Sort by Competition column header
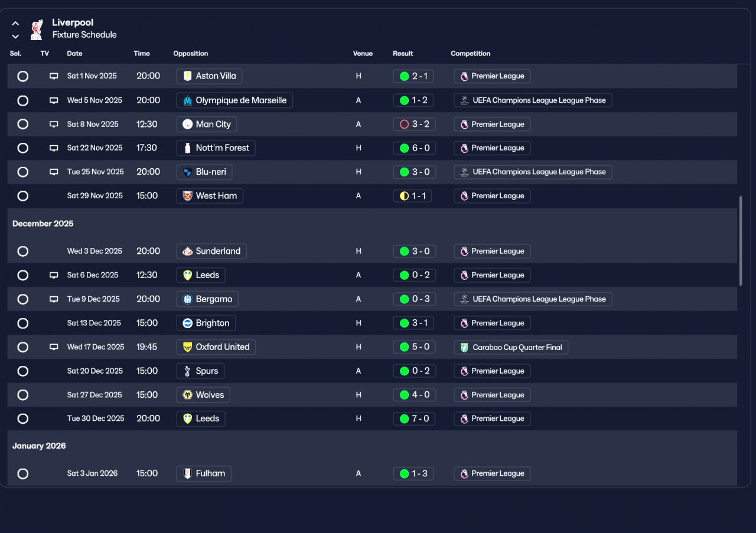Image resolution: width=756 pixels, height=533 pixels. pos(471,54)
